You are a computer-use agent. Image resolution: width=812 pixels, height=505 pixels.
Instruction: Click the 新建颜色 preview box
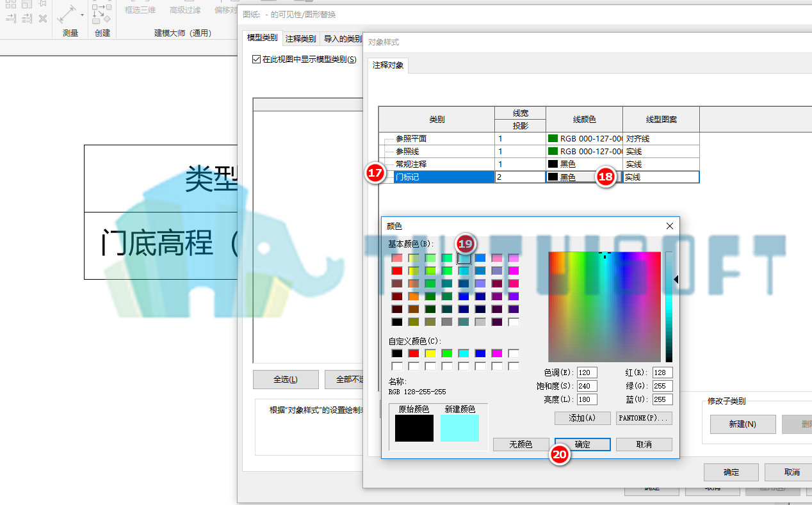coord(459,428)
